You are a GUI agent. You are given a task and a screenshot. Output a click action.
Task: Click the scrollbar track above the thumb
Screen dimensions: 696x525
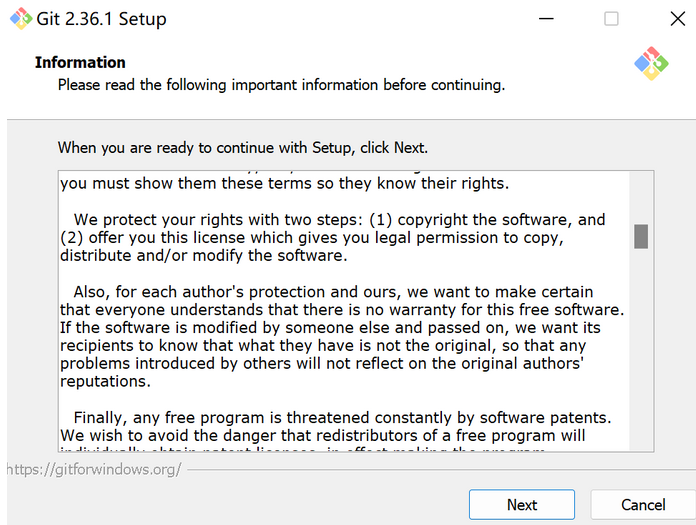(x=641, y=195)
